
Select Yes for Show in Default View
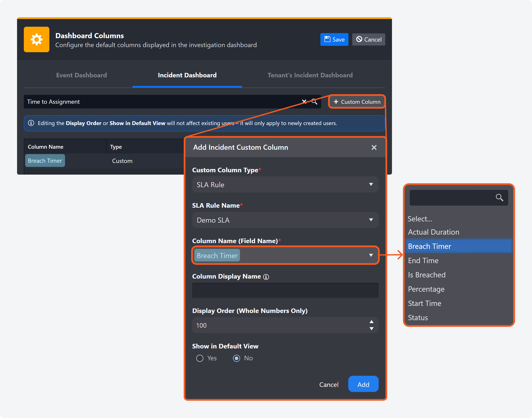(200, 358)
